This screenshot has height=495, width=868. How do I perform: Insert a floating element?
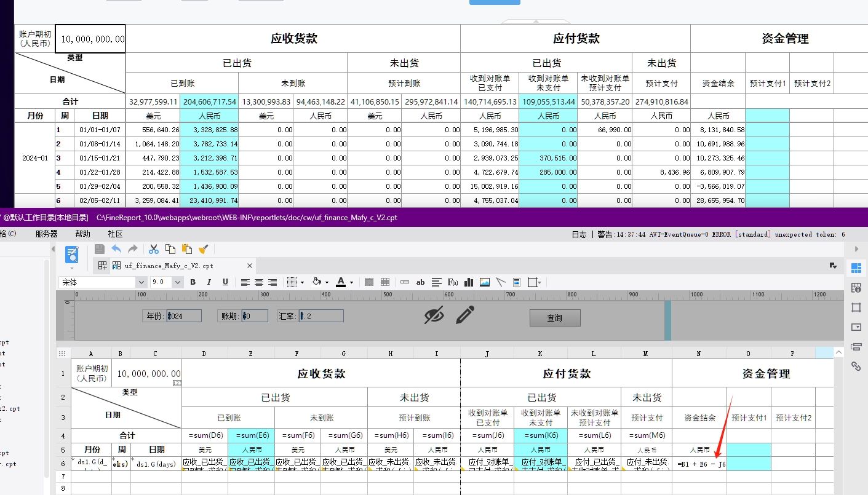(x=533, y=282)
